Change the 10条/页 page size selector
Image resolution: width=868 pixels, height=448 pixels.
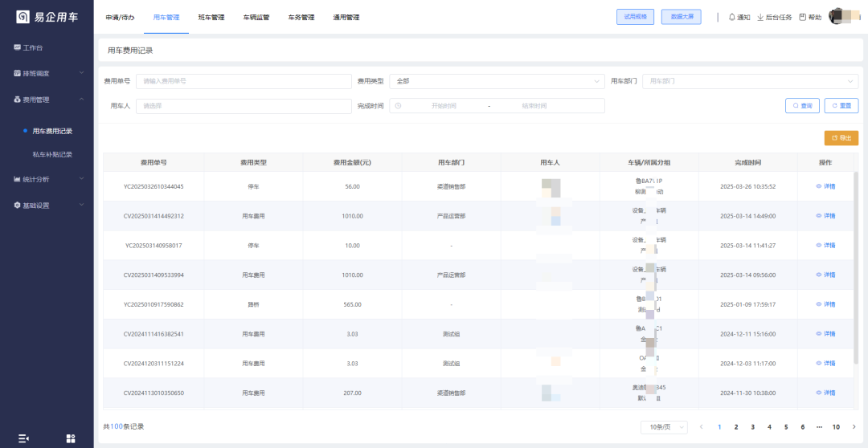(664, 427)
